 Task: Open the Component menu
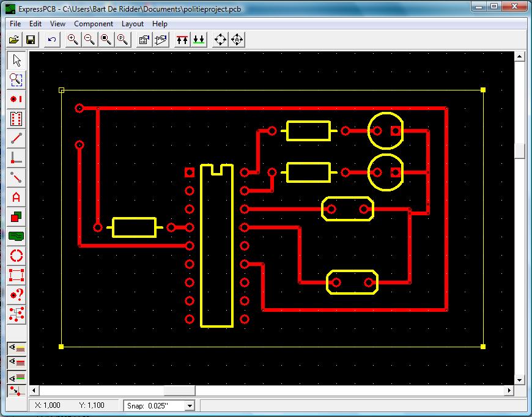[94, 24]
